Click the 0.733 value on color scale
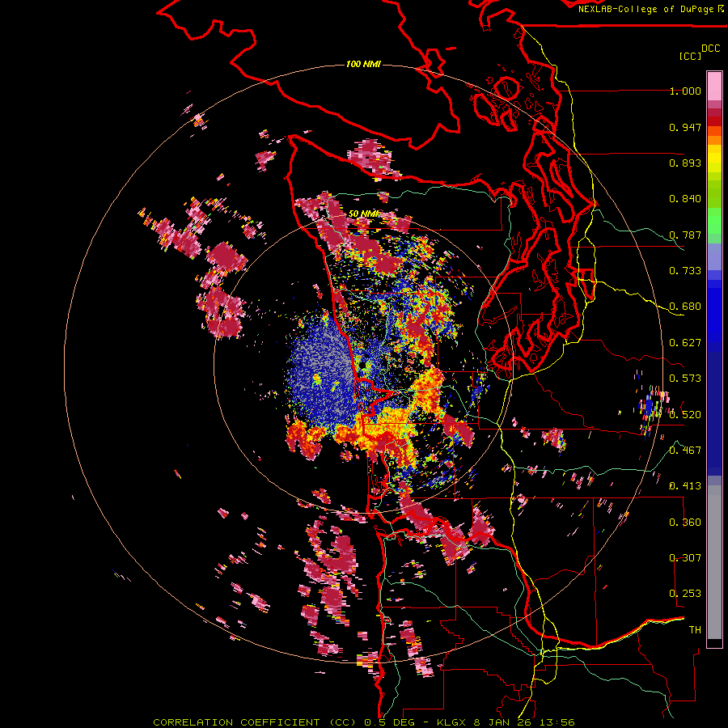The width and height of the screenshot is (728, 728). pyautogui.click(x=685, y=271)
